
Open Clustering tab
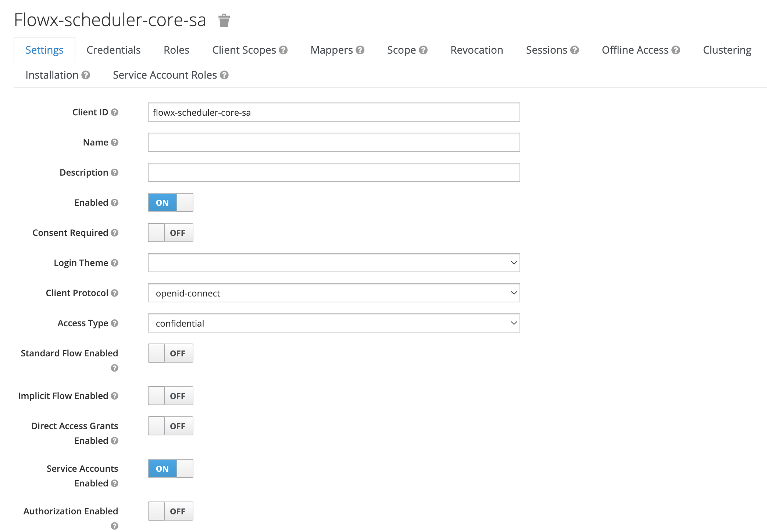coord(727,50)
